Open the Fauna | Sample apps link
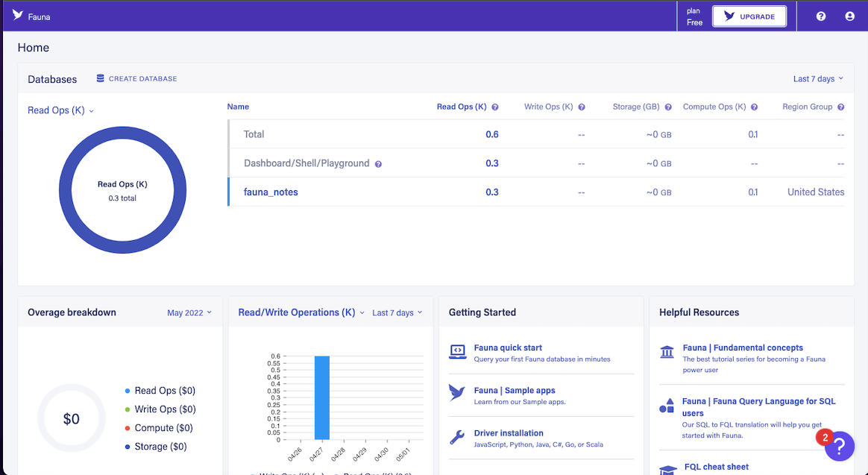Viewport: 868px width, 475px height. pyautogui.click(x=515, y=390)
